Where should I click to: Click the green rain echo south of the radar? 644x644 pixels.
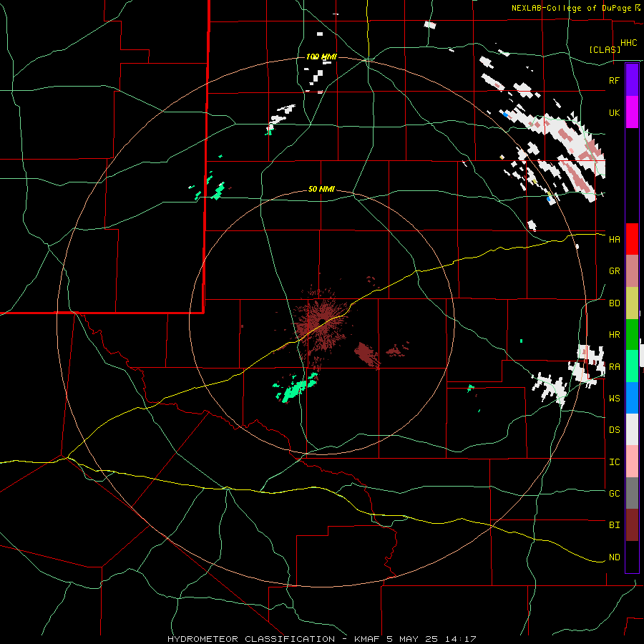pos(296,388)
